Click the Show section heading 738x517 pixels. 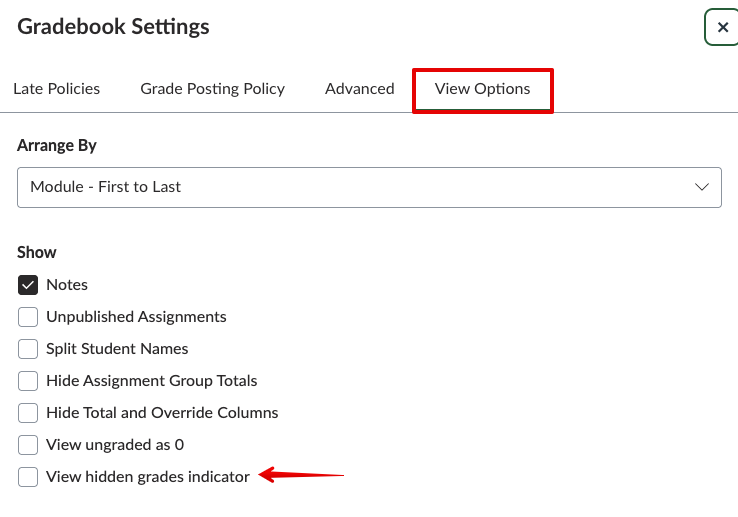(x=37, y=252)
